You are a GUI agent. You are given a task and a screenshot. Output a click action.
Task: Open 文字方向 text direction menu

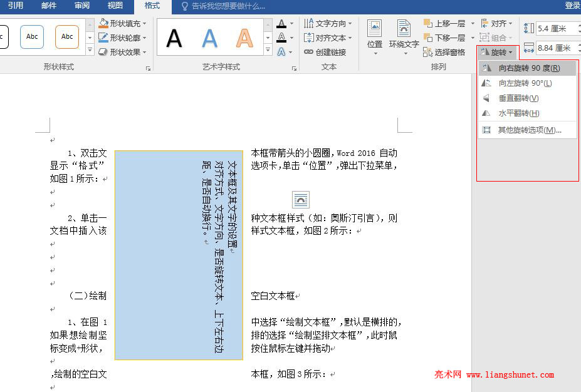point(328,23)
